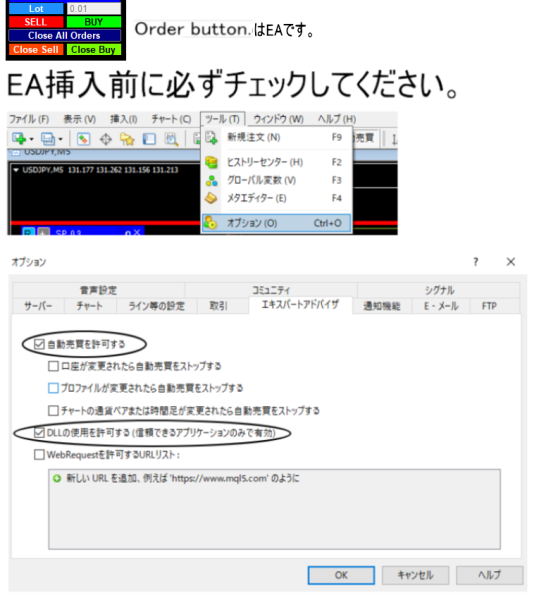546x600 pixels.
Task: Open the ヘルプ (H) menu
Action: (x=337, y=119)
